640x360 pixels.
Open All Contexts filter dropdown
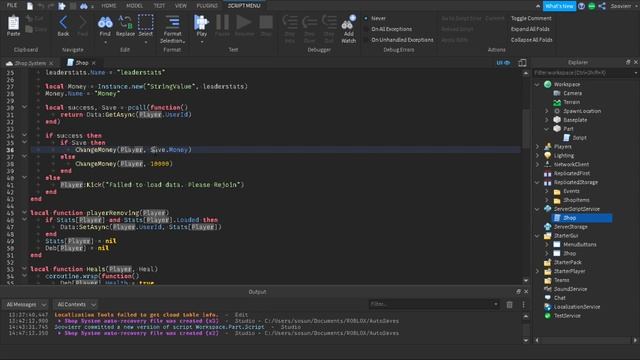pyautogui.click(x=76, y=304)
